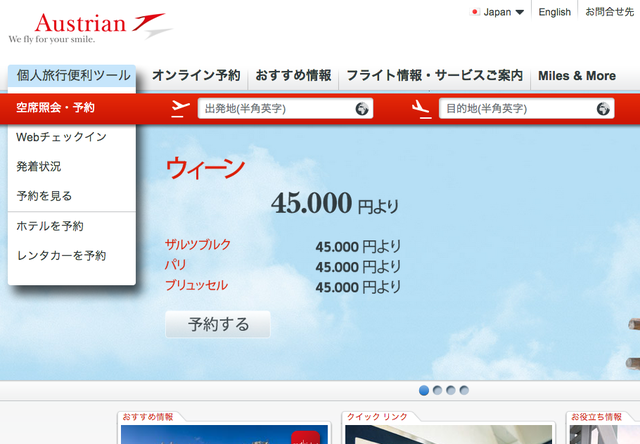Select first carousel slide dot
Screen dimensions: 640x444
point(424,391)
